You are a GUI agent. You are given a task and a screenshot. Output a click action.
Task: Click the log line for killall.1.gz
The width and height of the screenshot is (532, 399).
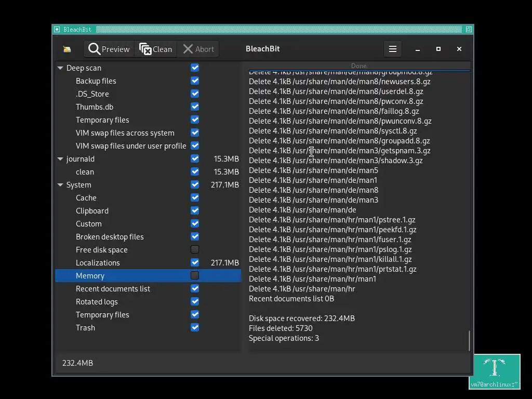point(330,259)
